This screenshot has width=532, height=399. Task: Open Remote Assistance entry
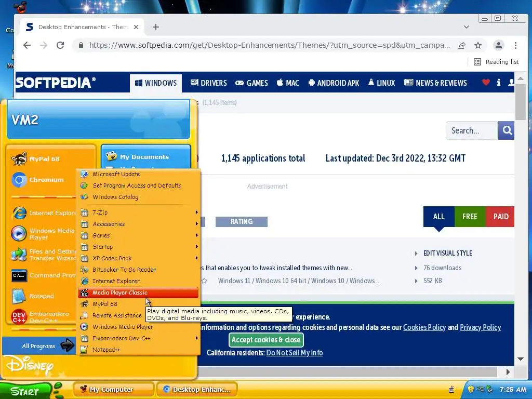coord(112,315)
